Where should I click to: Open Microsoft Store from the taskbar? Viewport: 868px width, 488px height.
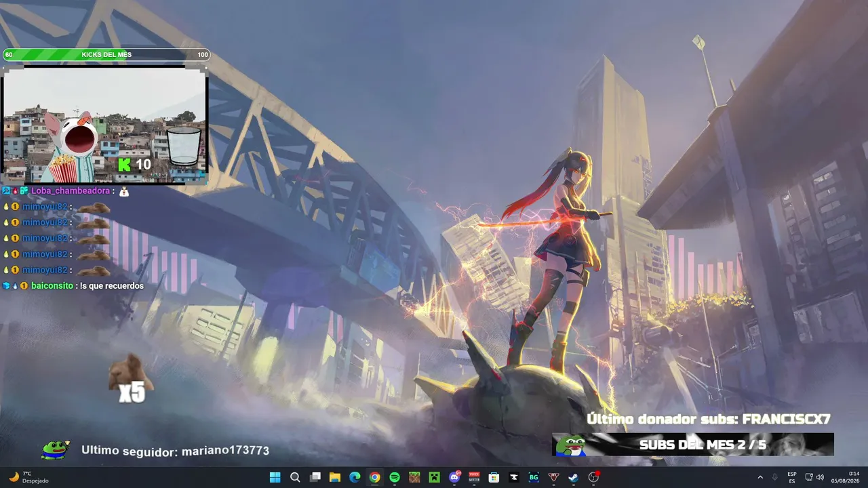[494, 477]
